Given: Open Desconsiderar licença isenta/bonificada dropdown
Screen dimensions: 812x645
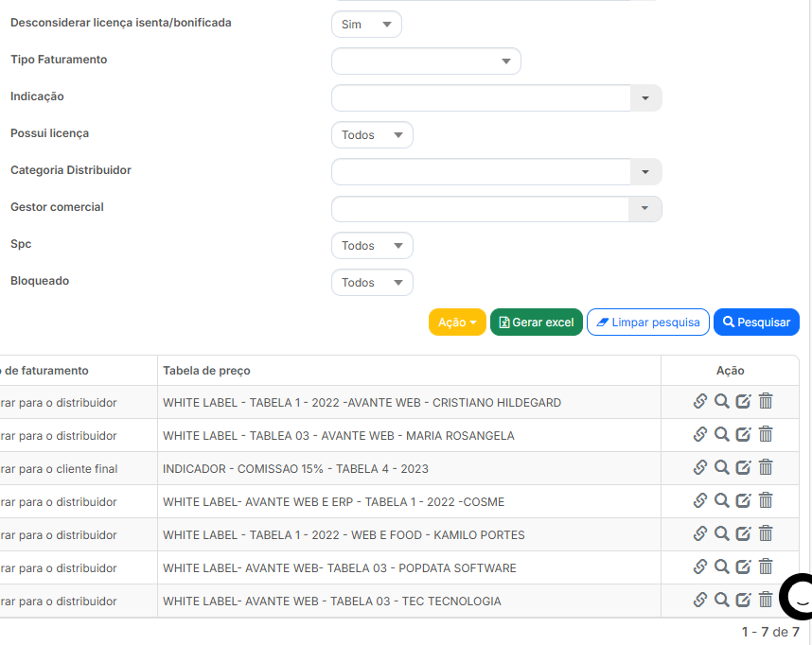Looking at the screenshot, I should tap(366, 25).
